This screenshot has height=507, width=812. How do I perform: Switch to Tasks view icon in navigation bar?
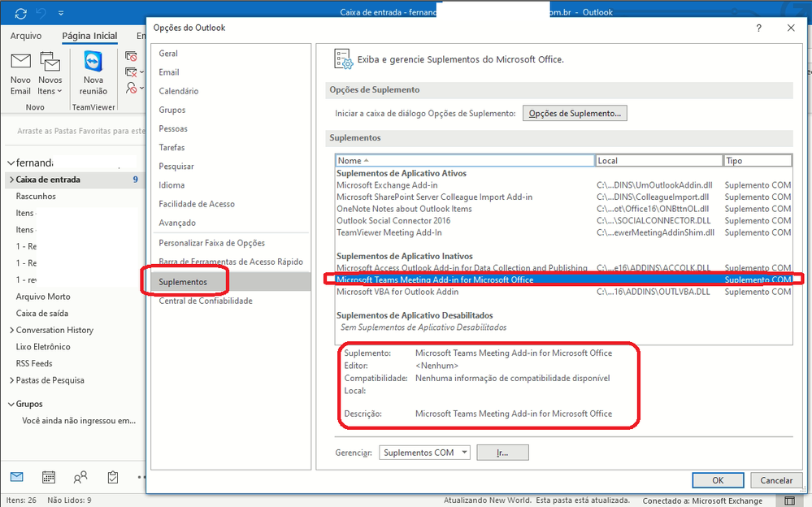tap(112, 477)
